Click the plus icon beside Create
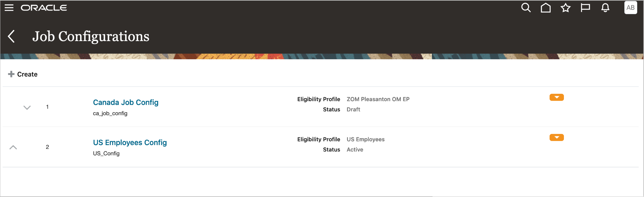Image resolution: width=644 pixels, height=197 pixels. pyautogui.click(x=11, y=74)
